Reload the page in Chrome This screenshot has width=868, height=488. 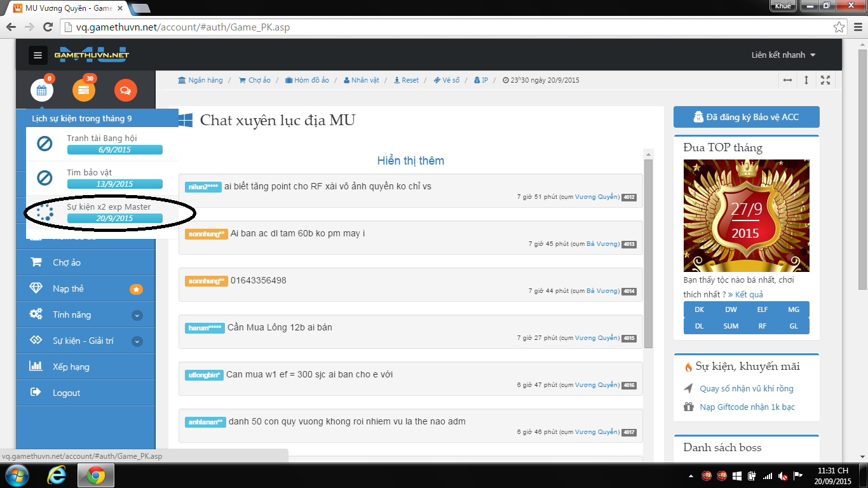48,27
